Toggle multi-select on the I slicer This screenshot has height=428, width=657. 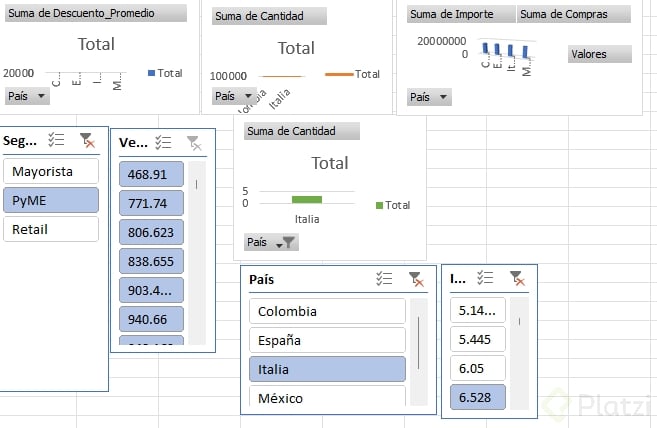pos(485,279)
